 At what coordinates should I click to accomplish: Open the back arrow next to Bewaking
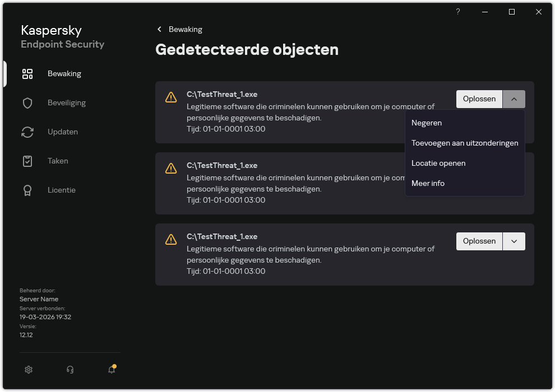pyautogui.click(x=159, y=29)
